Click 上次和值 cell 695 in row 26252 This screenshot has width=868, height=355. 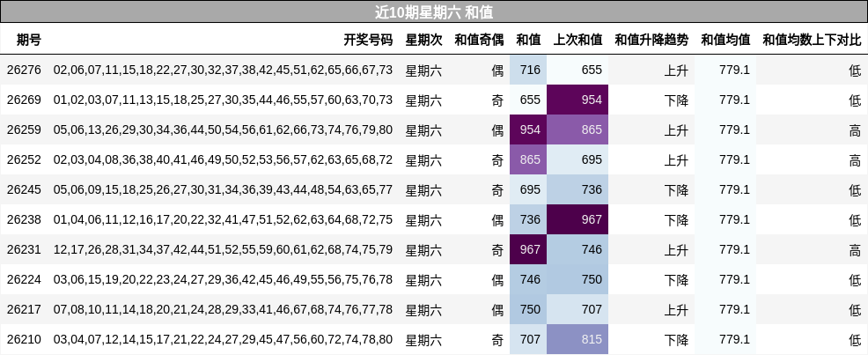click(x=577, y=159)
